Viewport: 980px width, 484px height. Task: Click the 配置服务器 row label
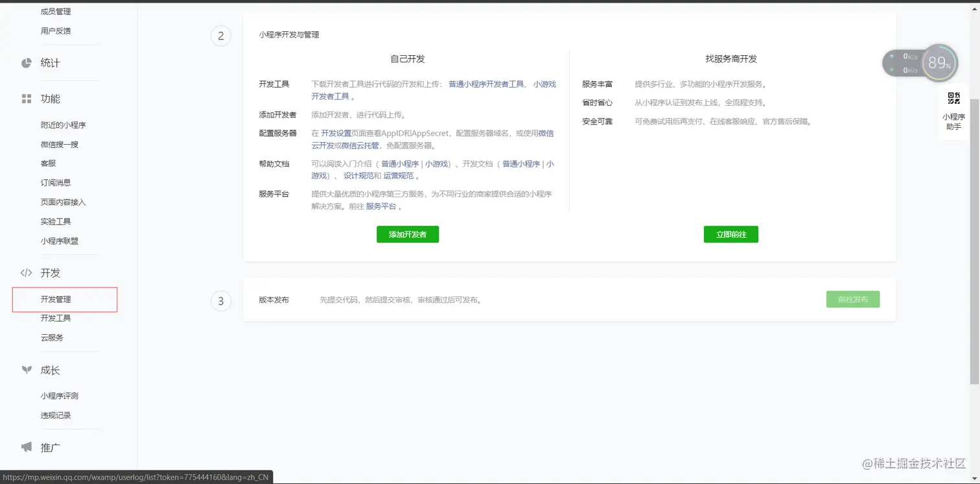pos(277,134)
